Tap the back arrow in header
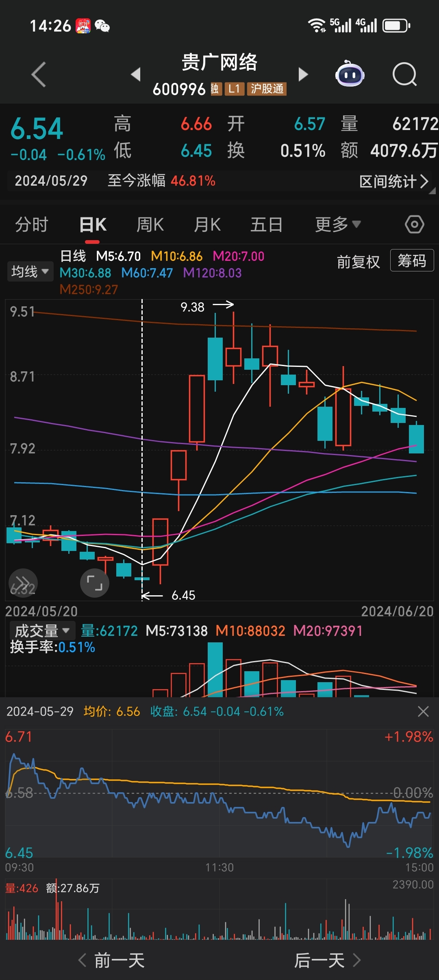Image resolution: width=439 pixels, height=980 pixels. click(39, 75)
